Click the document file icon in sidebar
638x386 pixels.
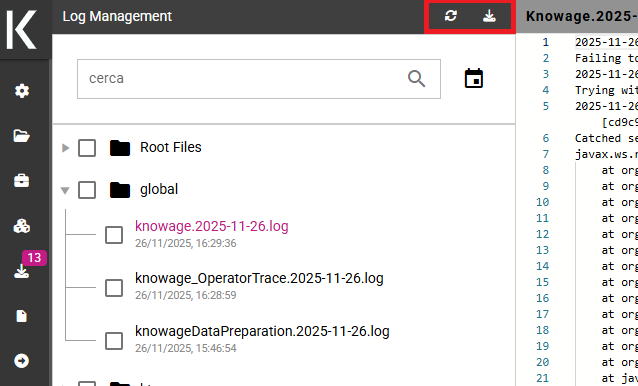tap(22, 316)
